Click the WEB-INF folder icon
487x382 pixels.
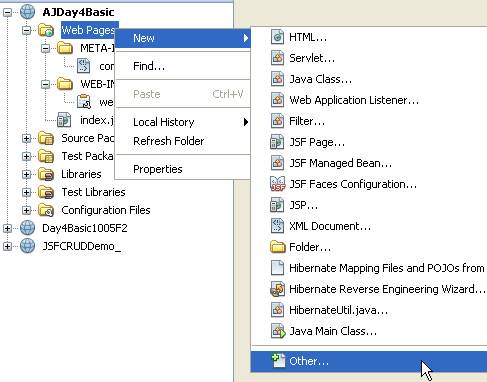[65, 84]
